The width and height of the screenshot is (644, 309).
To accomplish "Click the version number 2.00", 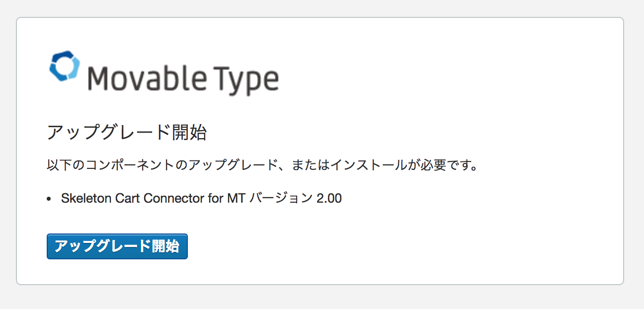I will 329,198.
